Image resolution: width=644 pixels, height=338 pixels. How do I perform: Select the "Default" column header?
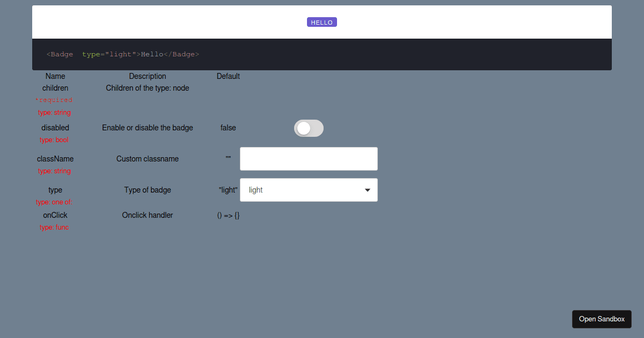[228, 76]
